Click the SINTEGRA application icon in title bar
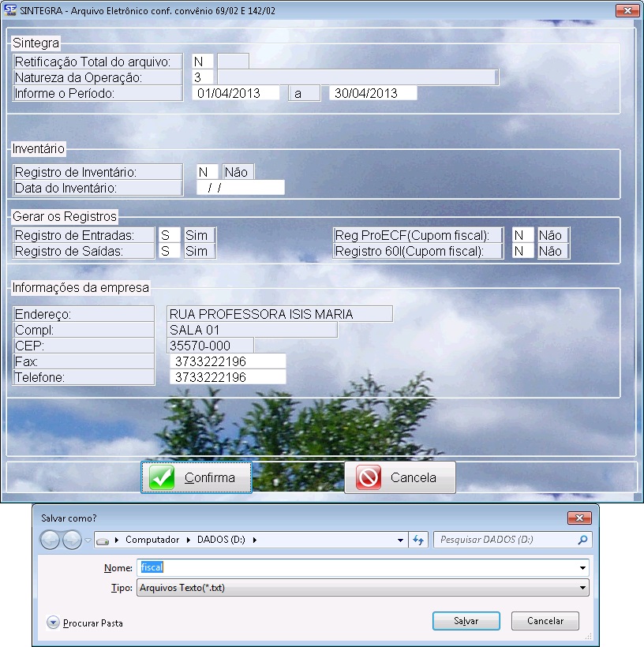The height and width of the screenshot is (647, 644). (x=10, y=10)
